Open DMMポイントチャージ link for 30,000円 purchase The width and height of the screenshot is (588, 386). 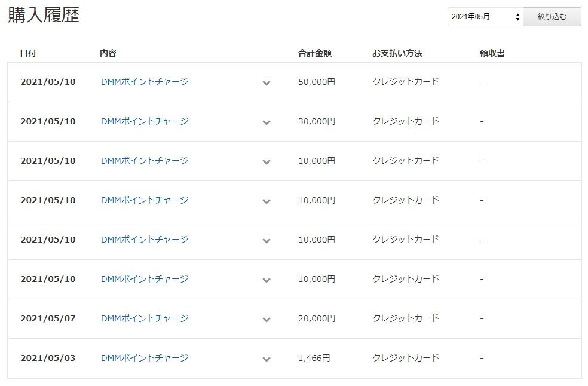click(x=145, y=121)
